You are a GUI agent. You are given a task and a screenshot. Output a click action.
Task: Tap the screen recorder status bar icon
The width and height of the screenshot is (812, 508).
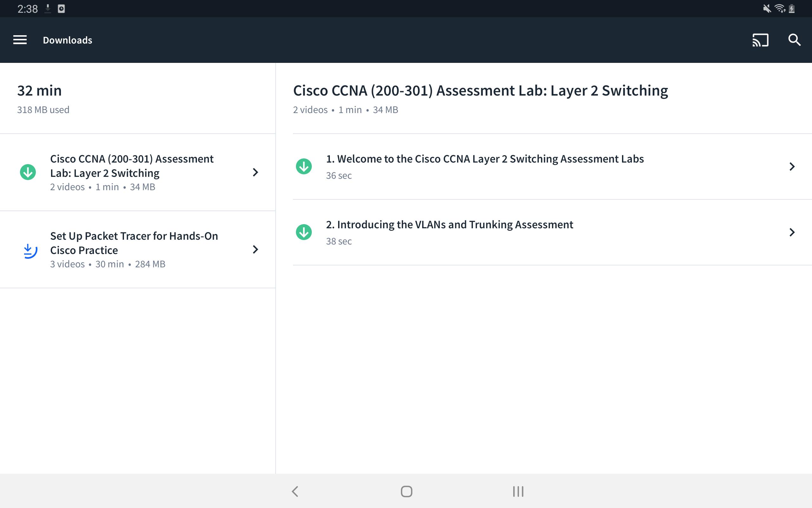click(x=61, y=9)
